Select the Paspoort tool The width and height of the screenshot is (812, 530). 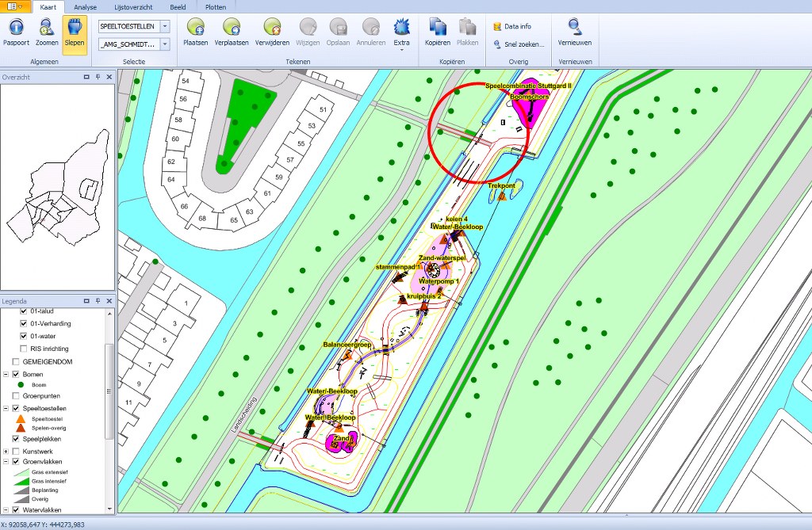point(16,32)
